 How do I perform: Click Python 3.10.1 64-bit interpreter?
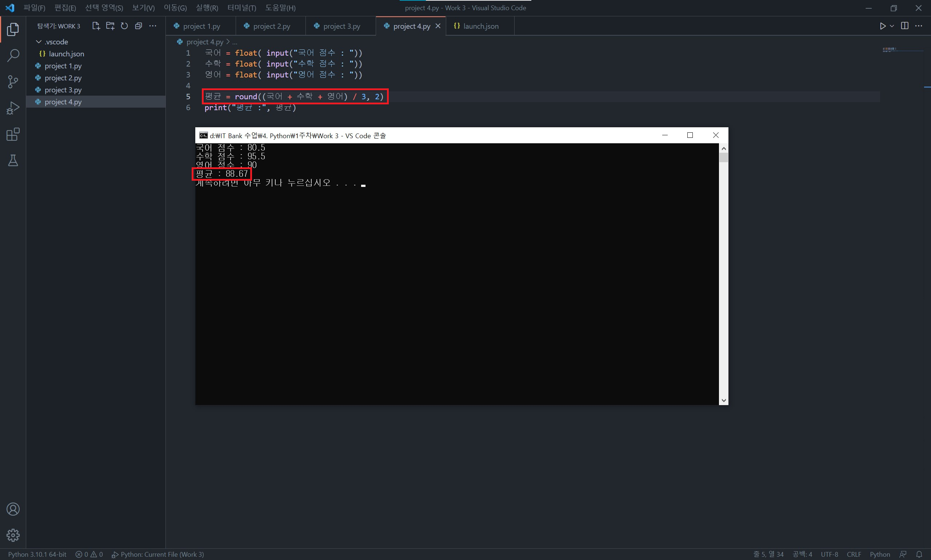[x=37, y=554]
